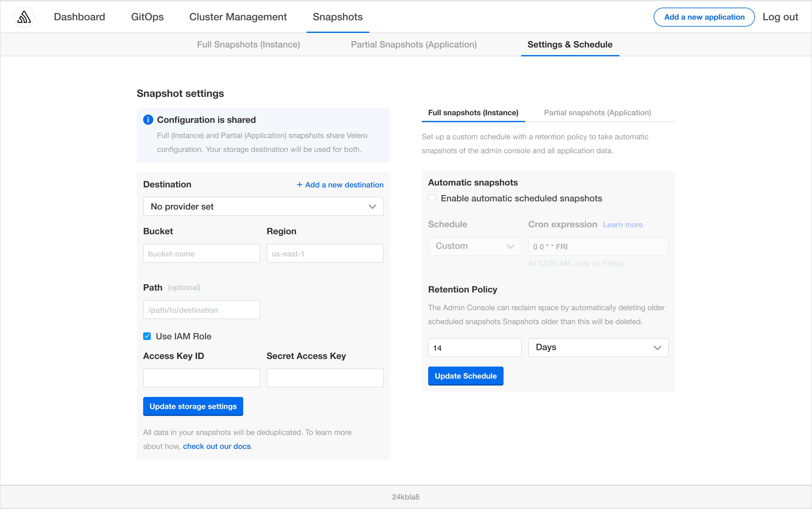Expand the Schedule dropdown

(x=474, y=246)
